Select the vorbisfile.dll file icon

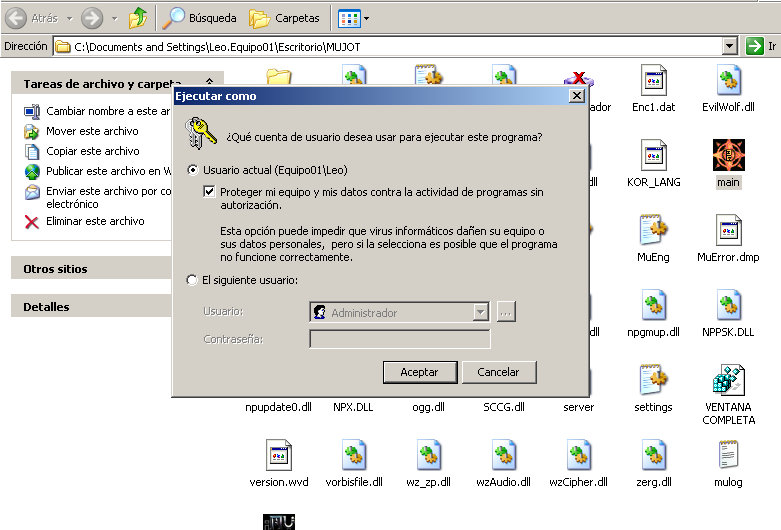click(x=354, y=455)
